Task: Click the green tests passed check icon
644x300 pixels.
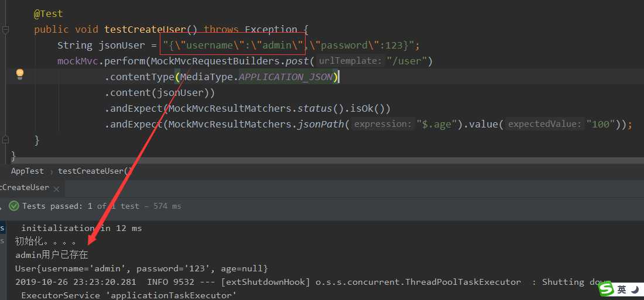Action: point(14,206)
